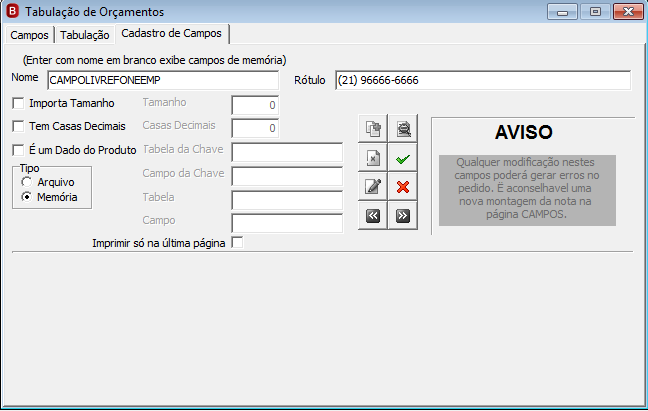Go to previous record with double-left arrows
The width and height of the screenshot is (648, 411).
(373, 216)
